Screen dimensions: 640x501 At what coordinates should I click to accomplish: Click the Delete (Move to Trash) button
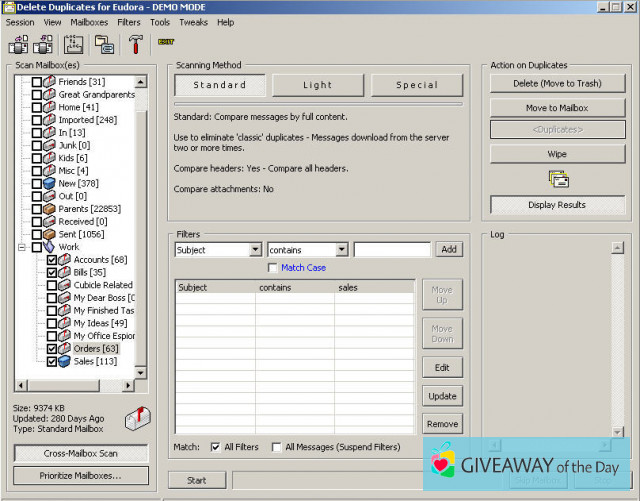coord(558,83)
